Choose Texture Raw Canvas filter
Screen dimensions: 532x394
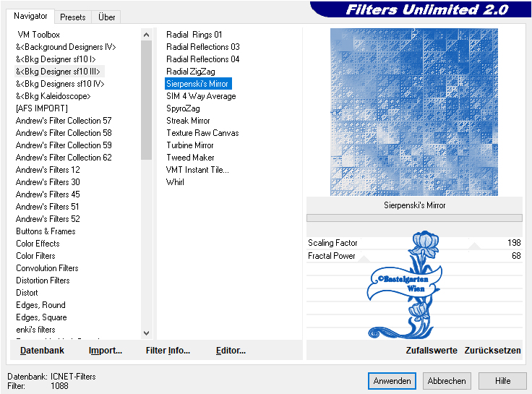point(202,133)
